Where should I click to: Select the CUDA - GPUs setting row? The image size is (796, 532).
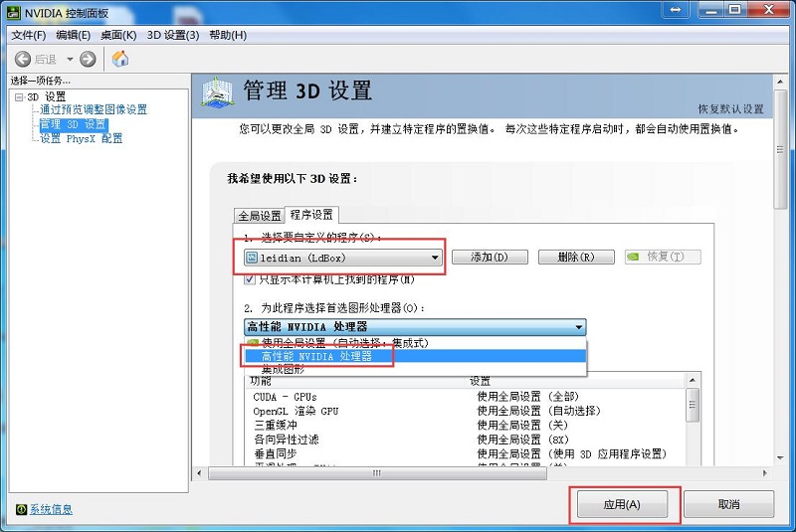coord(465,397)
